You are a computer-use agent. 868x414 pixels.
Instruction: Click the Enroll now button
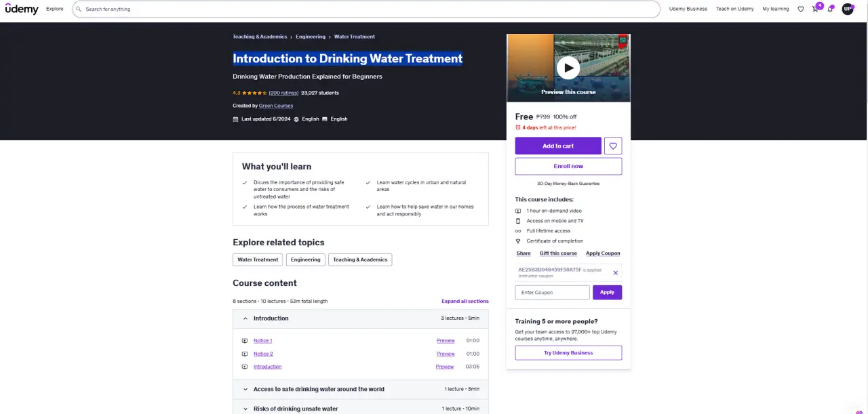(x=568, y=166)
